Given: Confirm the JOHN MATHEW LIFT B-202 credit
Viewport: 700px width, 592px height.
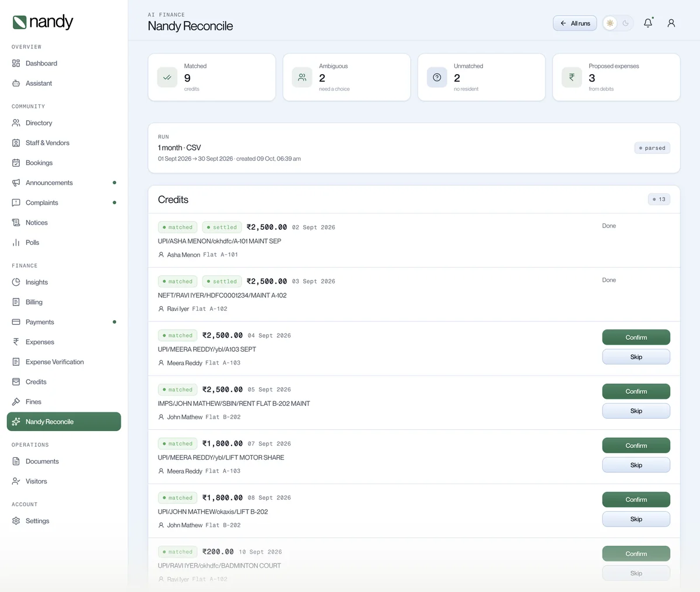Looking at the screenshot, I should pyautogui.click(x=636, y=499).
